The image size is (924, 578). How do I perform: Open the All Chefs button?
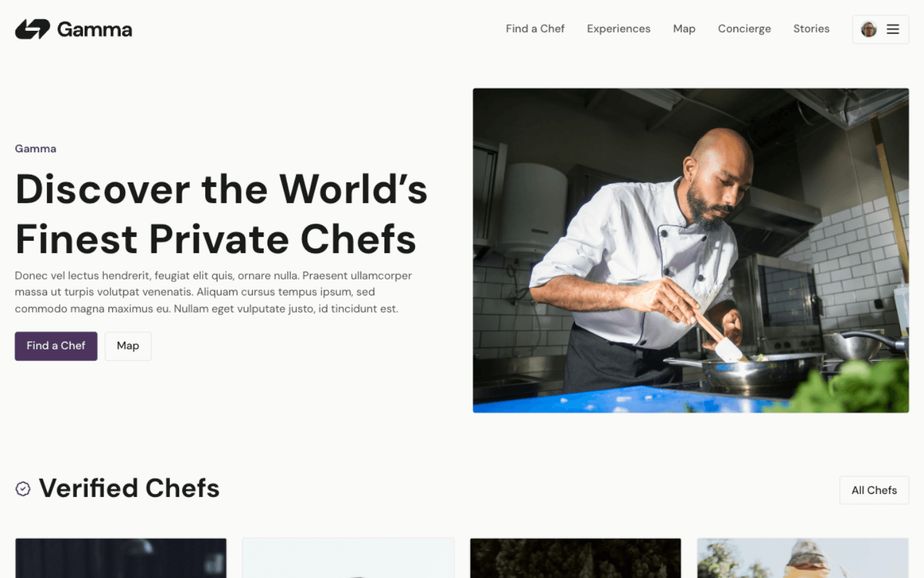[874, 490]
